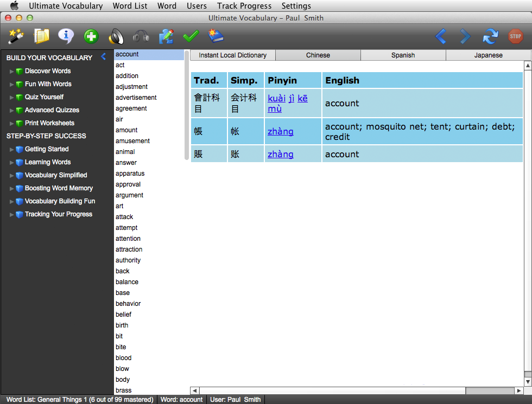Click the red STOP sign icon

[x=515, y=36]
